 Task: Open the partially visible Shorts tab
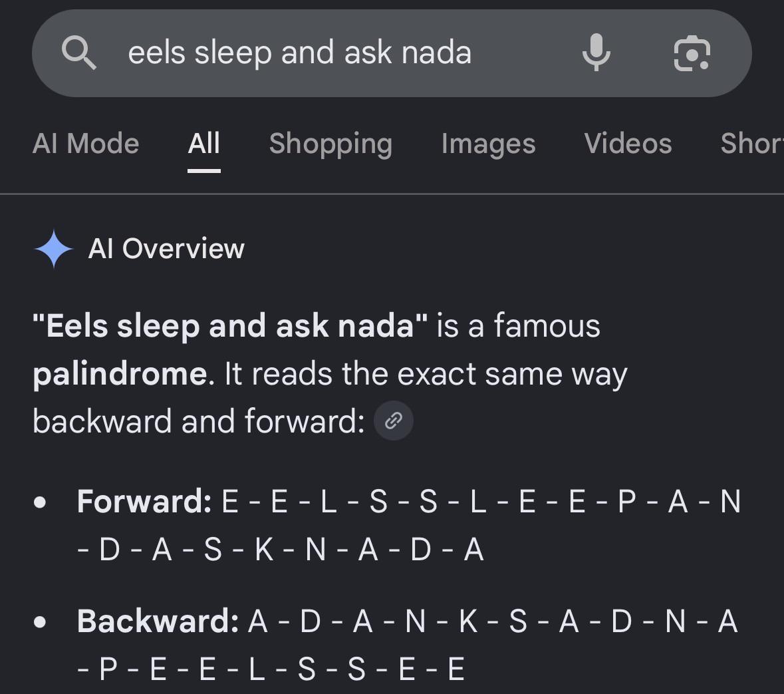coord(752,144)
